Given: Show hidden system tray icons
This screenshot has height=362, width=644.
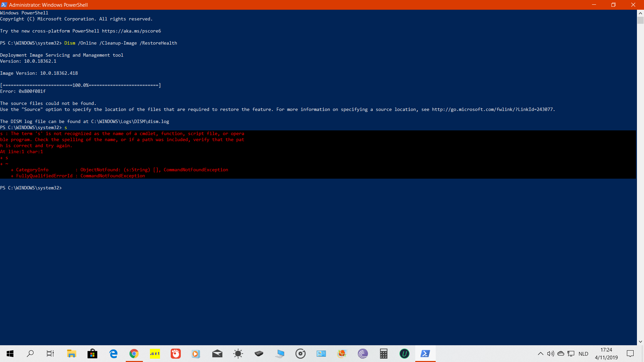Looking at the screenshot, I should 541,354.
